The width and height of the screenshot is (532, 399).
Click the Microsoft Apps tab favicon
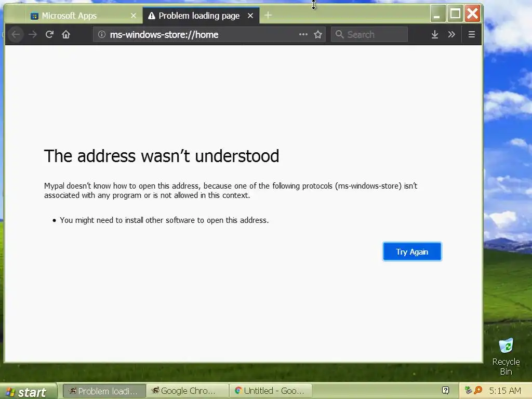[34, 16]
